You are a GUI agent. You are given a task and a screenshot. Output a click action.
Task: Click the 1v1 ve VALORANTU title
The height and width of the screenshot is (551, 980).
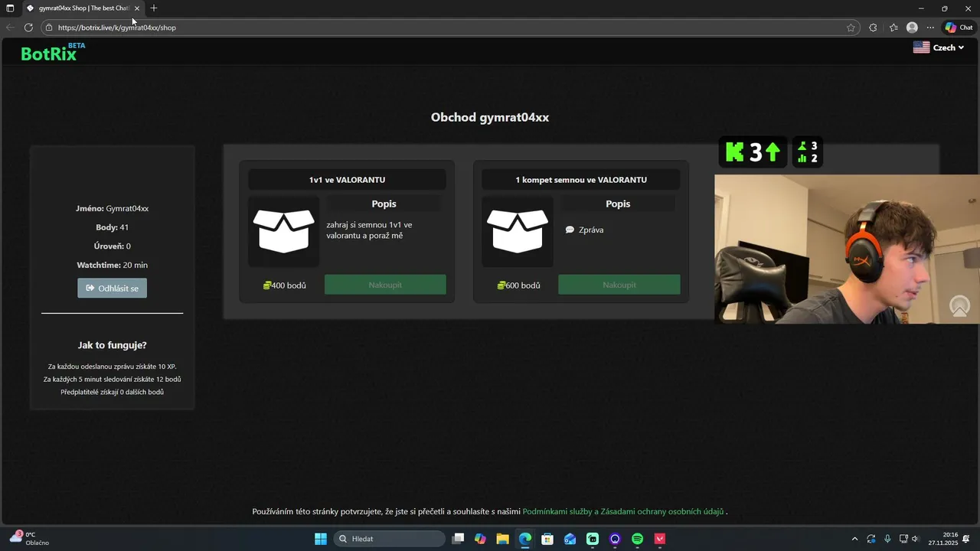[x=347, y=180]
